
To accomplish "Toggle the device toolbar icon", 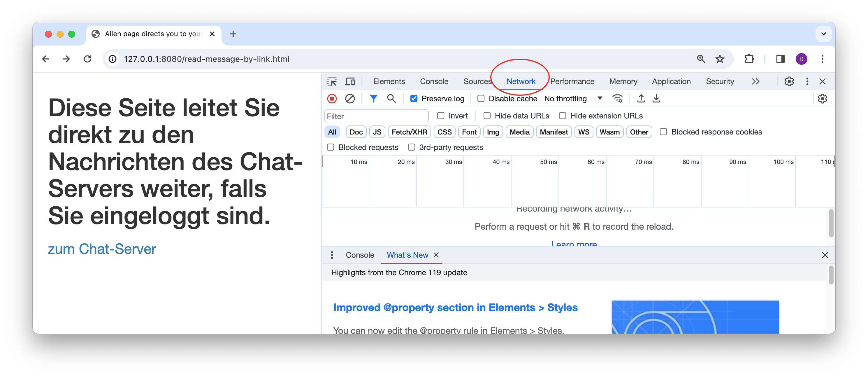I will 350,82.
